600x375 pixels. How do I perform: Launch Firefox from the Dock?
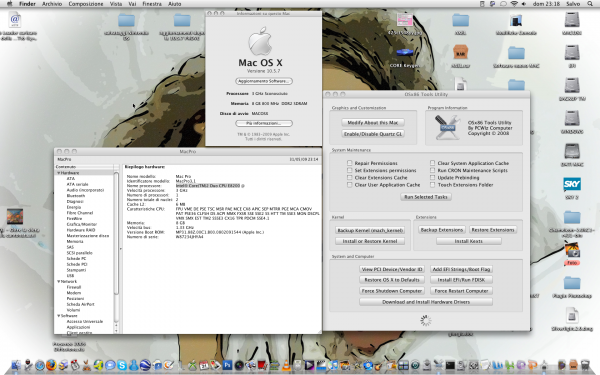[51, 365]
